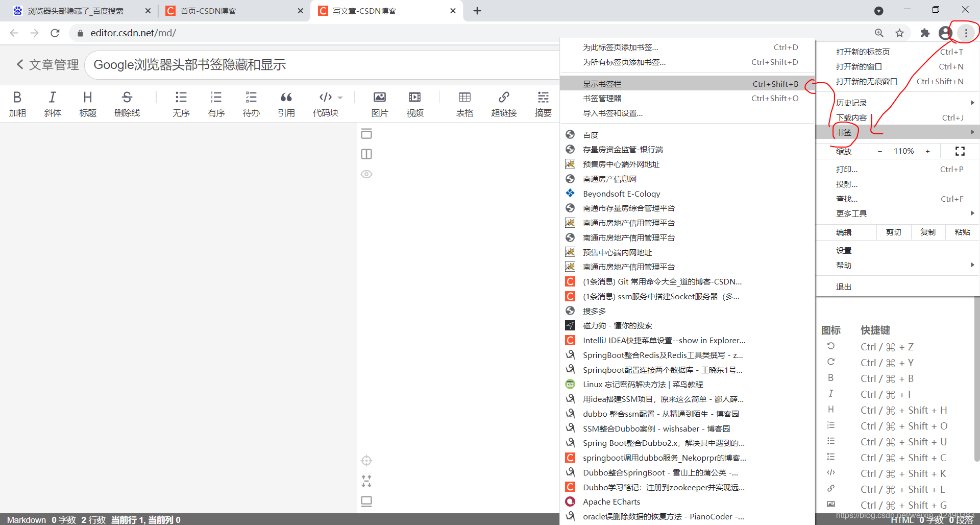Click the browser reload button
The width and height of the screenshot is (980, 525).
pyautogui.click(x=55, y=33)
